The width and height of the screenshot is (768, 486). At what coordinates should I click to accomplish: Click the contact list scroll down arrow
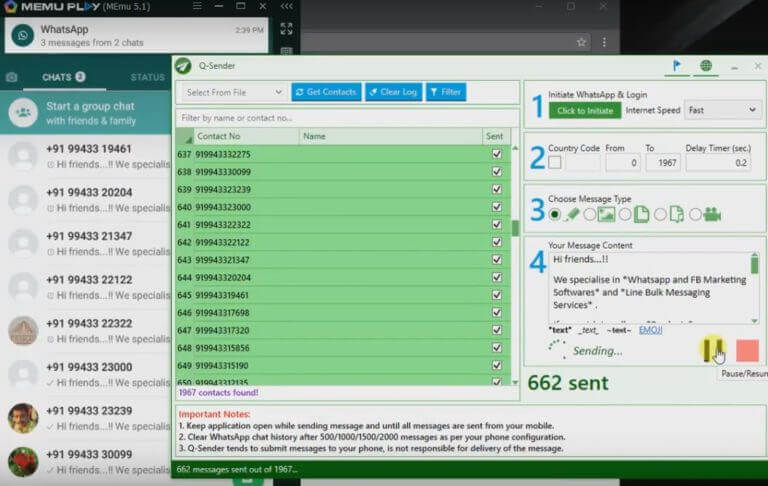pos(515,382)
